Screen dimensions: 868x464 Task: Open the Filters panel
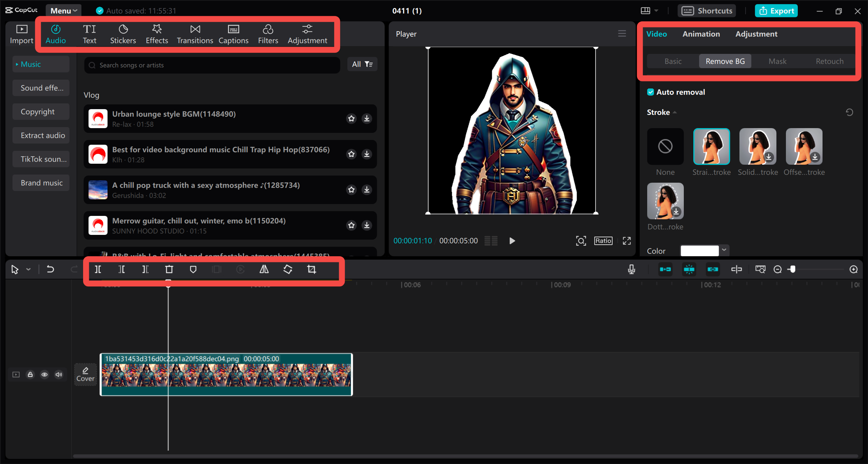point(268,34)
